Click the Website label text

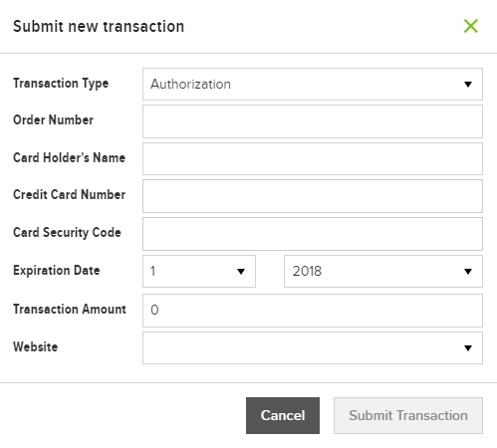click(x=35, y=346)
